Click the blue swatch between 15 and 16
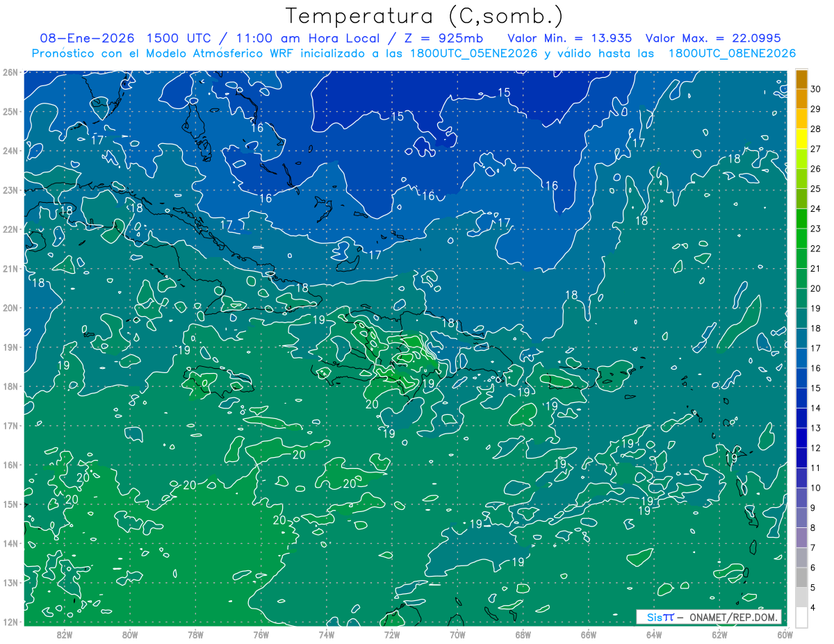The height and width of the screenshot is (644, 834). click(x=801, y=379)
